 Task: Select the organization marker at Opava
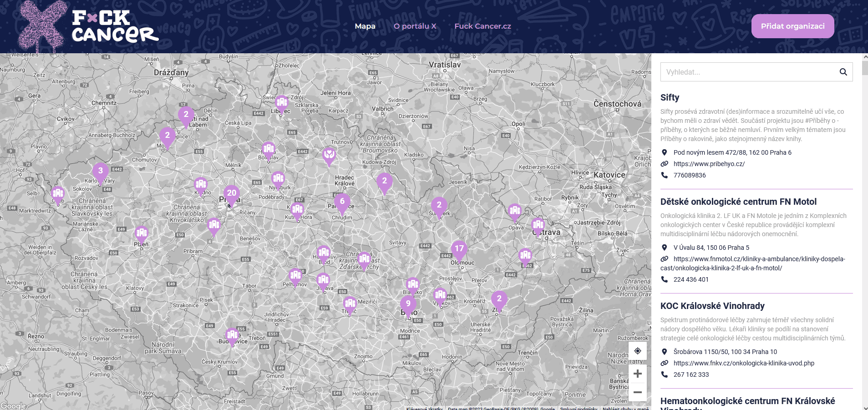[515, 213]
